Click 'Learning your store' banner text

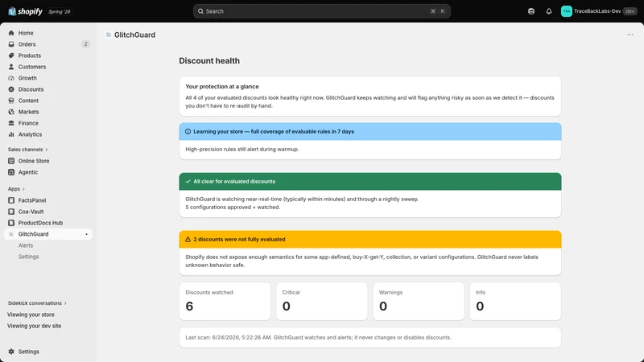click(x=274, y=132)
